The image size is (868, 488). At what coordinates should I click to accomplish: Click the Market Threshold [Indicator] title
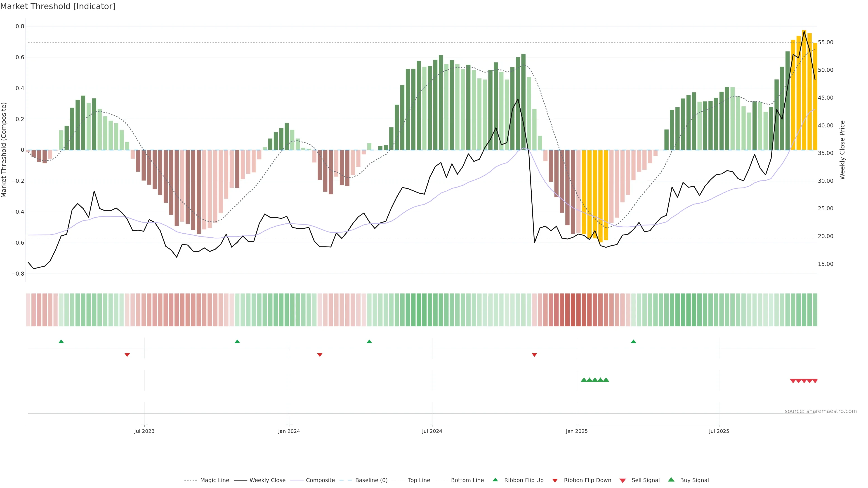click(x=58, y=6)
